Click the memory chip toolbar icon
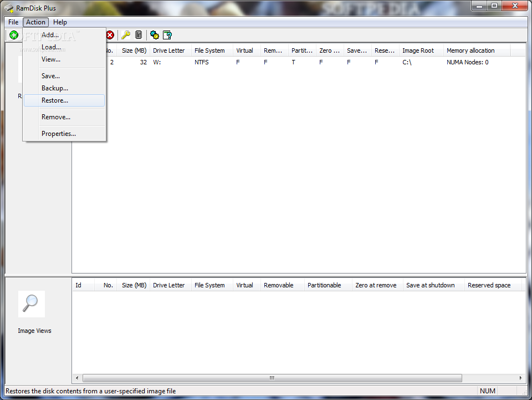This screenshot has height=400, width=532. click(139, 35)
